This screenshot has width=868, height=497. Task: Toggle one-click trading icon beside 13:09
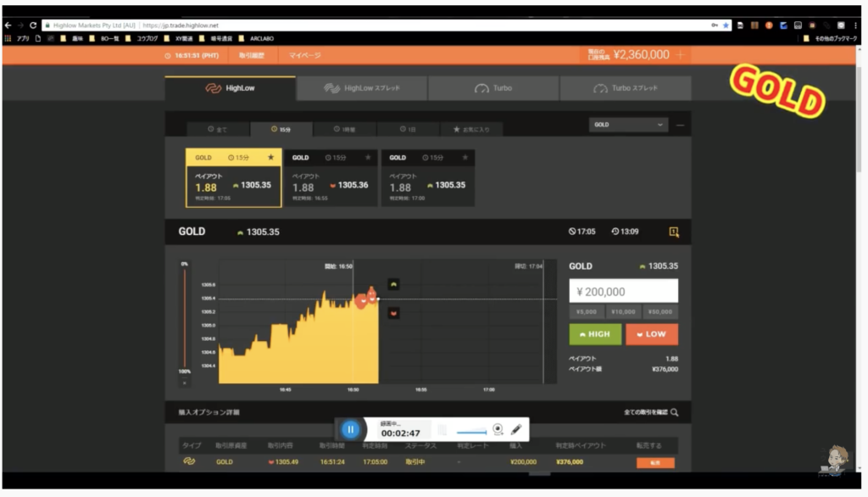point(674,232)
